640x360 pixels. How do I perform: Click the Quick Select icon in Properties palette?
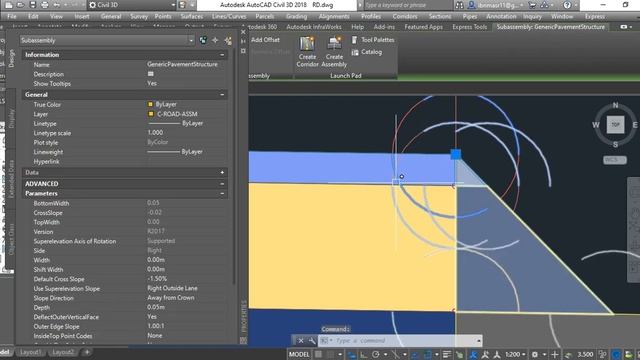click(x=228, y=40)
